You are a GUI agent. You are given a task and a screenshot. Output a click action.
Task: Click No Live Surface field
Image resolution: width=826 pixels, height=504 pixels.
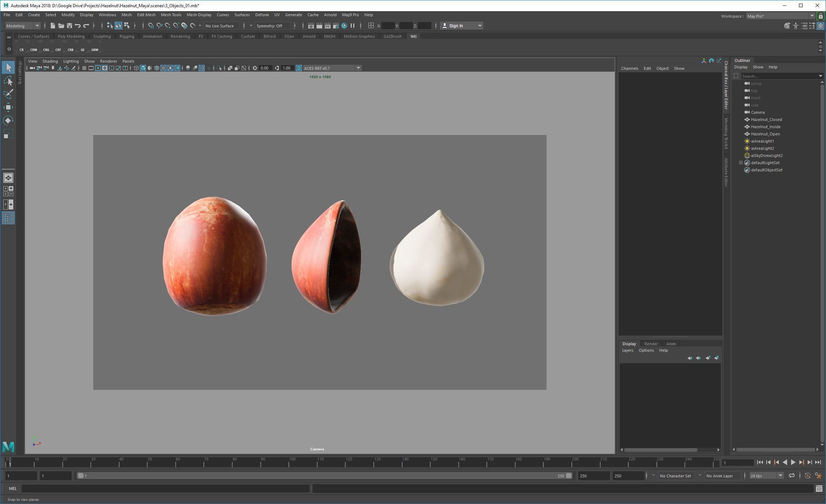221,26
